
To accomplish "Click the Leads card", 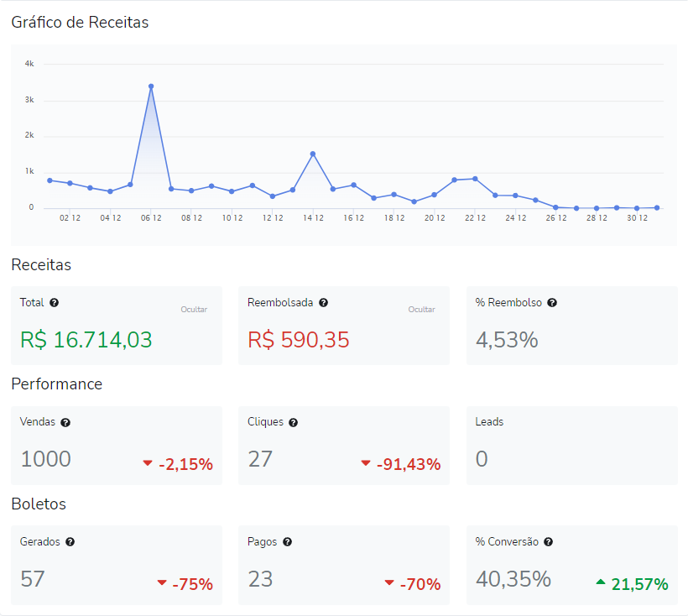I will pyautogui.click(x=571, y=445).
